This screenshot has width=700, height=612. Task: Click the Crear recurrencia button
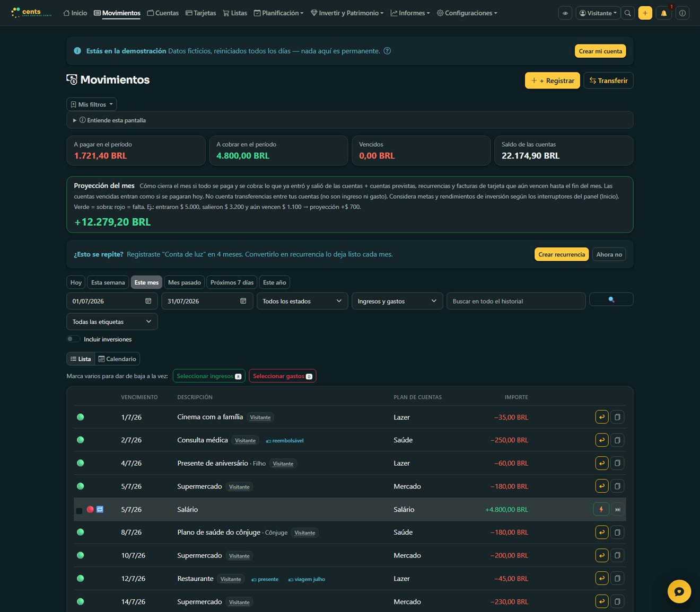point(562,254)
